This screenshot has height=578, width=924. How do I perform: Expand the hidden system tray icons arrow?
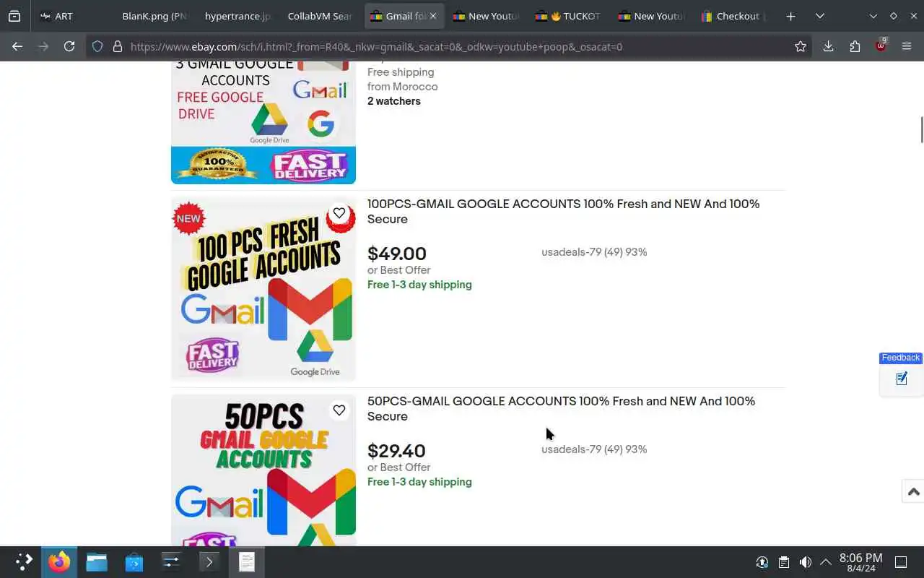pos(826,562)
